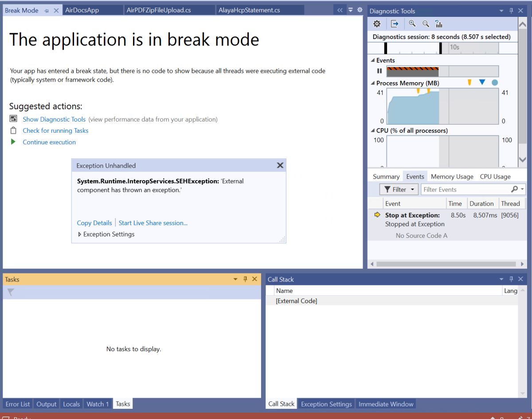Image resolution: width=532 pixels, height=419 pixels.
Task: Click the private bytes circle legend icon
Action: (495, 83)
